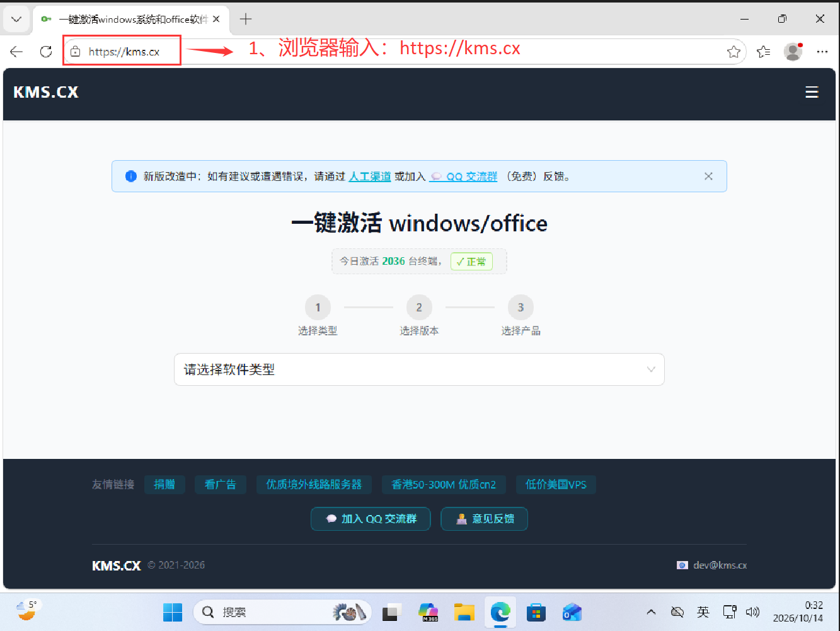Screen dimensions: 840x631
Task: Open browser settings and more menu
Action: [x=822, y=52]
